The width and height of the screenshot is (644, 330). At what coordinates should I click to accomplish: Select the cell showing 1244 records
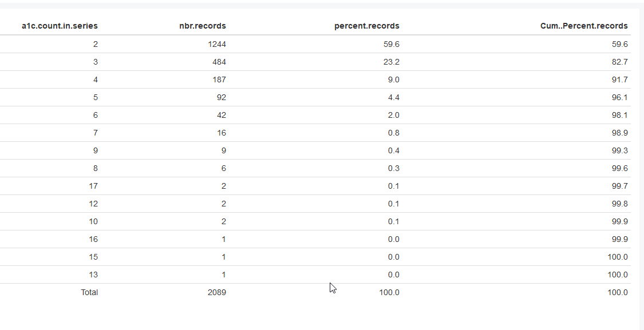coord(217,44)
